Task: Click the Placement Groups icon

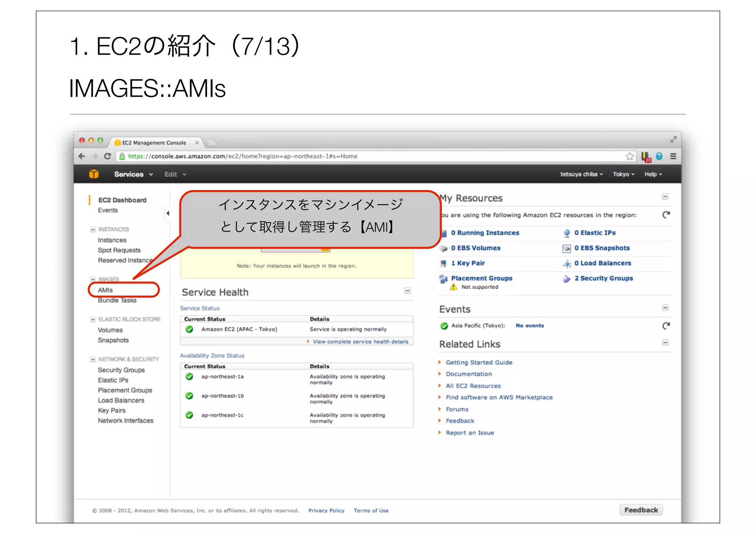Action: click(443, 279)
